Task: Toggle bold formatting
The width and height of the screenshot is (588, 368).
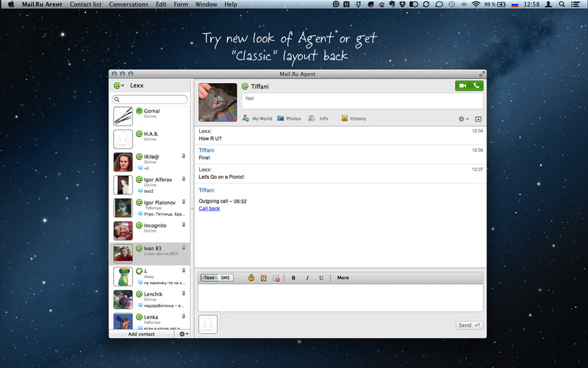Action: tap(293, 278)
